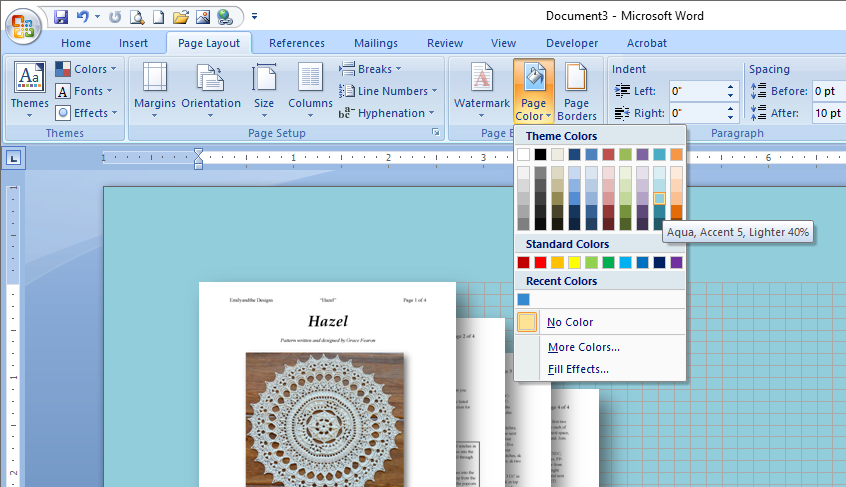Open Line Numbers dropdown
The height and width of the screenshot is (487, 846).
coord(388,91)
